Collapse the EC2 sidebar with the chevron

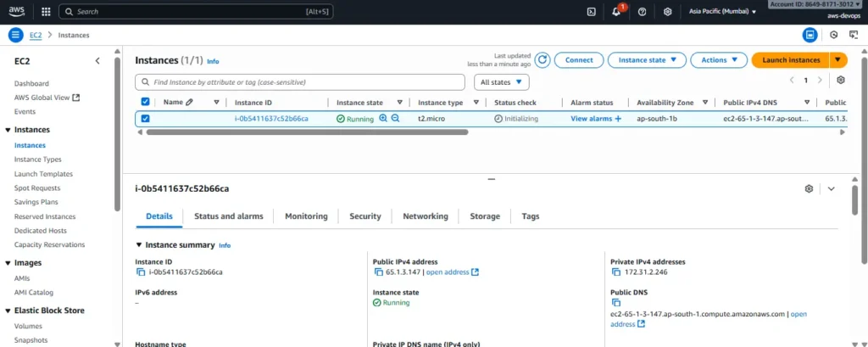point(97,61)
